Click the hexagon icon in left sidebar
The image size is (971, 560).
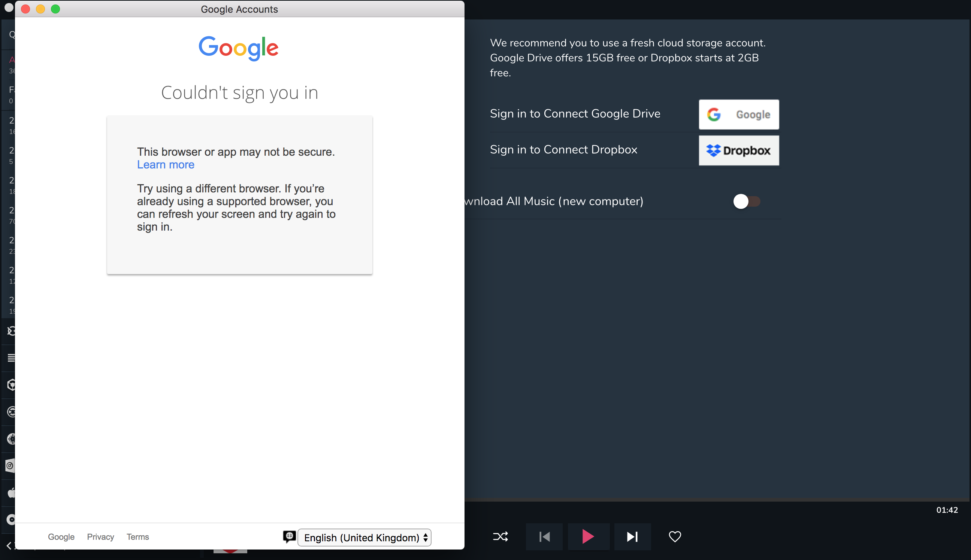click(x=11, y=385)
